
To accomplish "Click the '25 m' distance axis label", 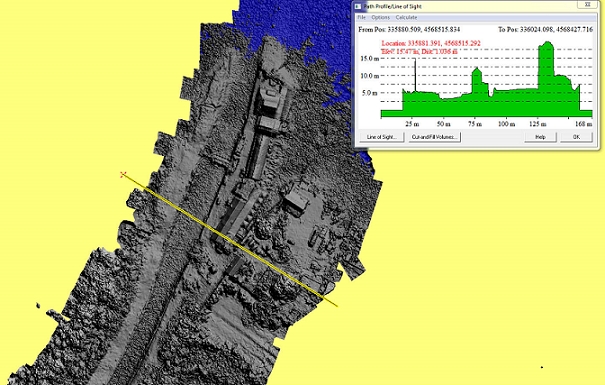I will pos(412,124).
